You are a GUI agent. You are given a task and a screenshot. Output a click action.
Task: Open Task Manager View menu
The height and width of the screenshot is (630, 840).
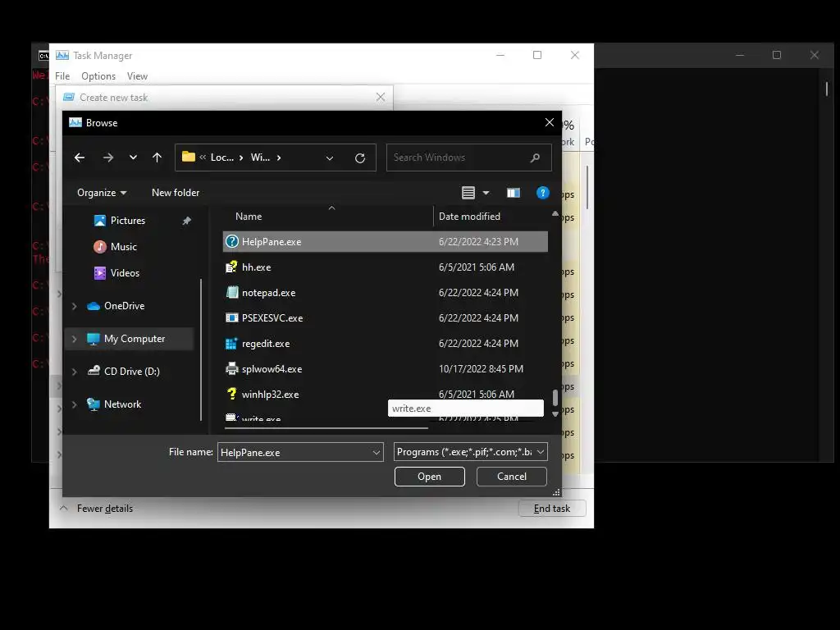click(137, 76)
